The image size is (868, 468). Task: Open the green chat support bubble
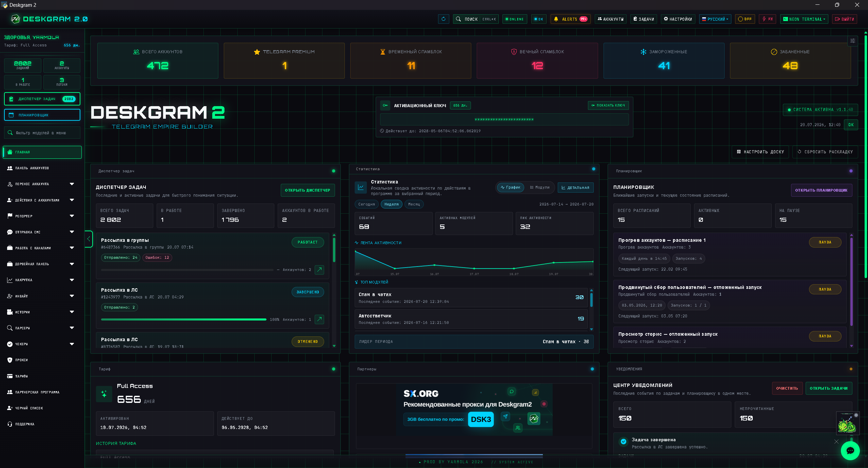click(x=850, y=450)
